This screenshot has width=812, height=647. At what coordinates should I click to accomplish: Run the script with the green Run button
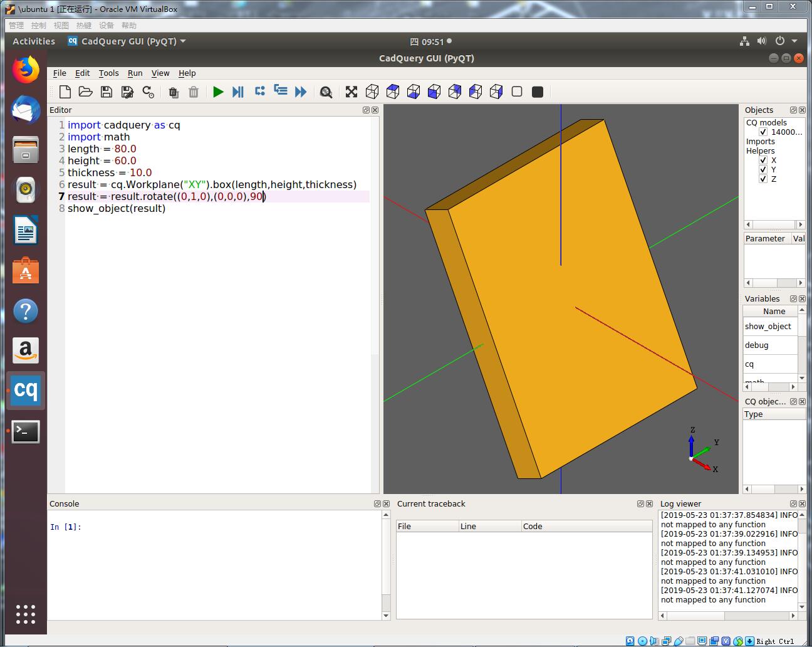tap(218, 92)
